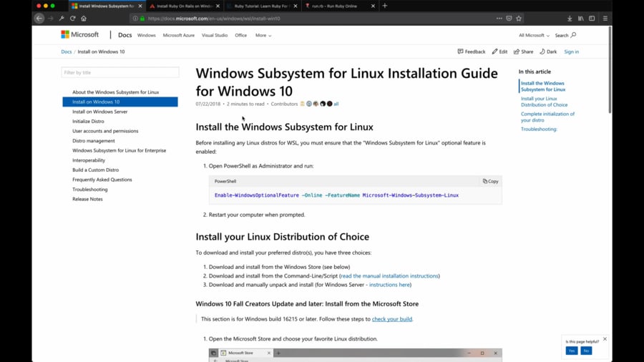The width and height of the screenshot is (644, 362).
Task: Open 'Windows Subsystem for Linux for Enterprise'
Action: [x=119, y=151]
